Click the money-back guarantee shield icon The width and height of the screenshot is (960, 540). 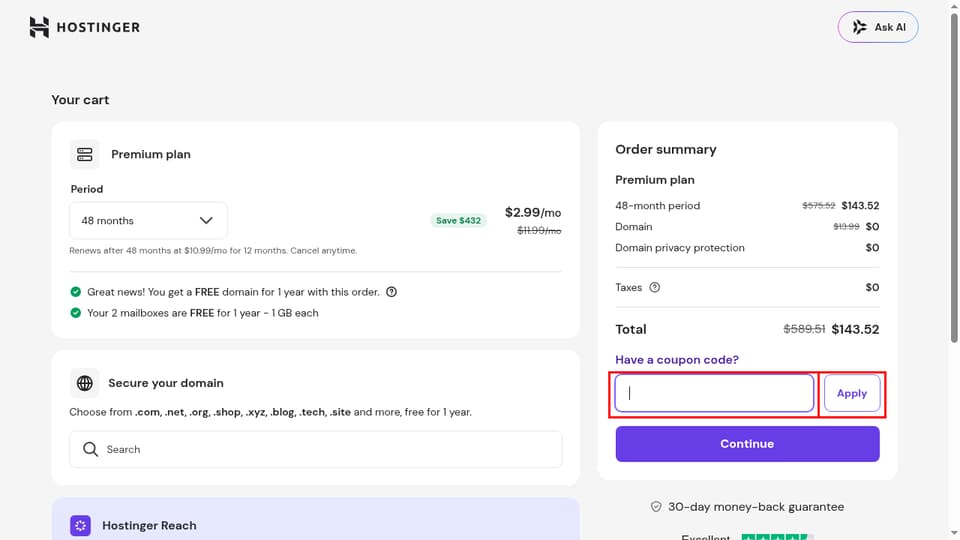click(656, 507)
